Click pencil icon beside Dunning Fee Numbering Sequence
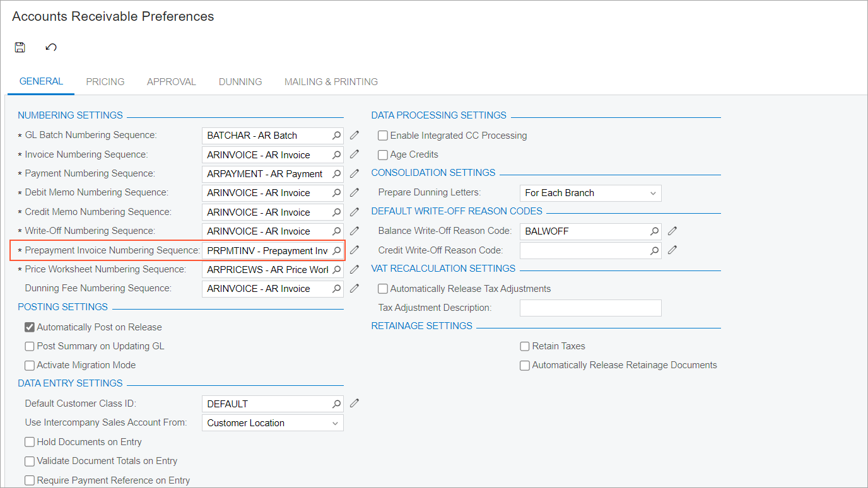The width and height of the screenshot is (868, 488). click(355, 288)
